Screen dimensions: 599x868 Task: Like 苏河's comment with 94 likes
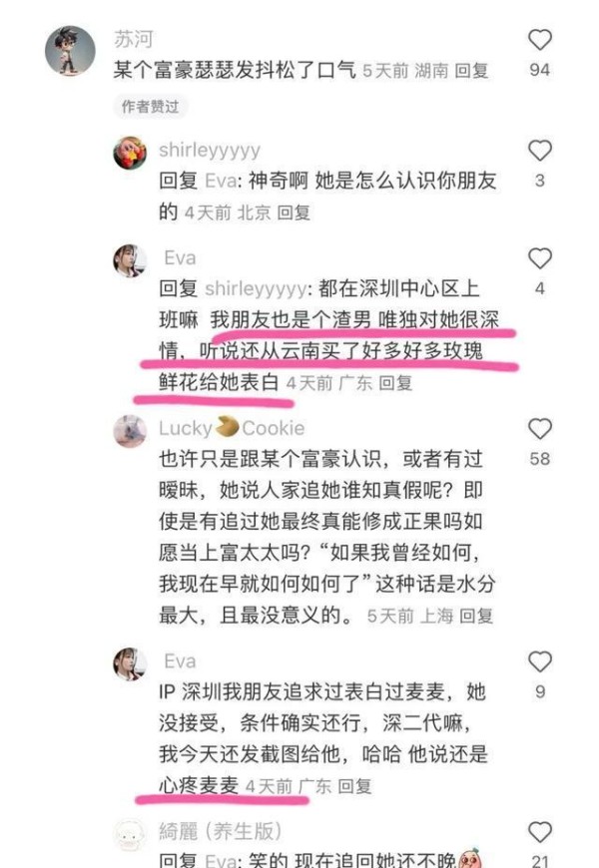(540, 40)
